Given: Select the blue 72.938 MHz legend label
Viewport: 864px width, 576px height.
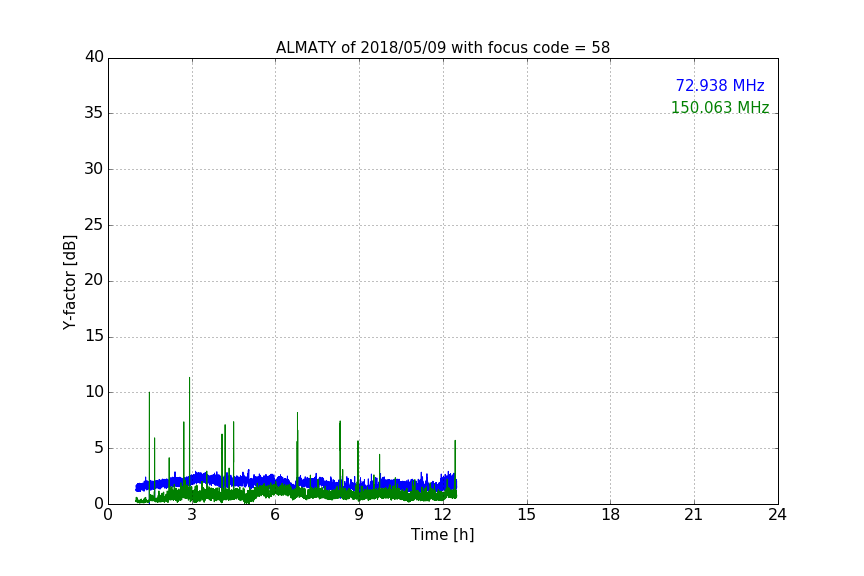Looking at the screenshot, I should [720, 86].
